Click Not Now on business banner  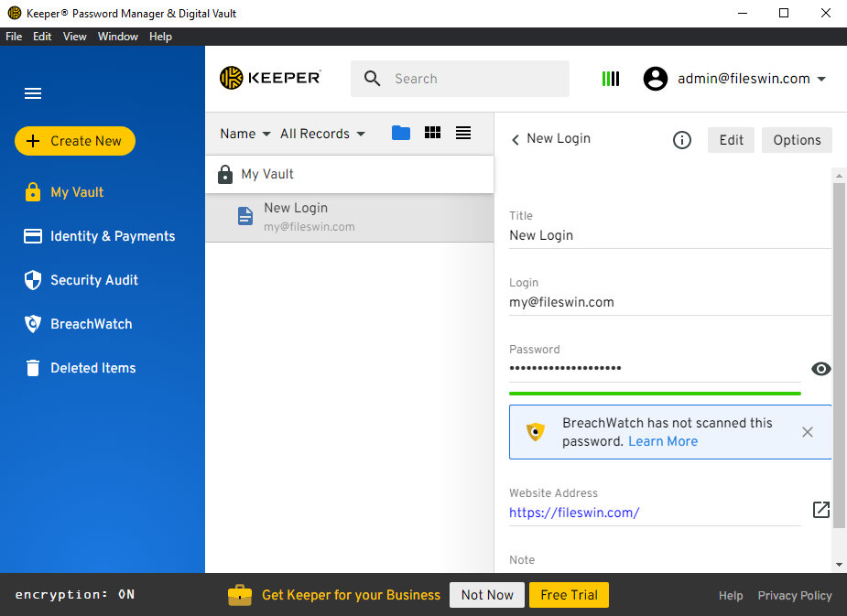click(487, 595)
